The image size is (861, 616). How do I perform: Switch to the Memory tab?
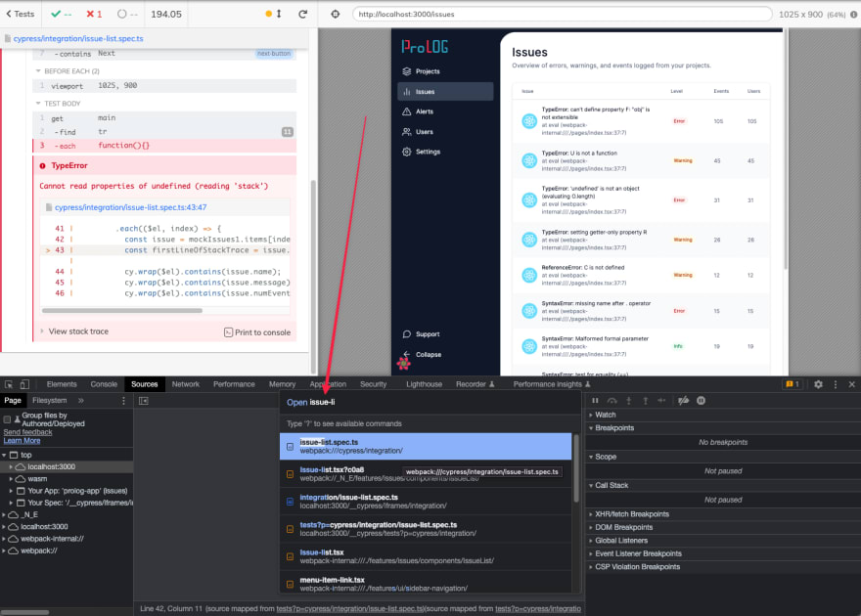[x=282, y=384]
